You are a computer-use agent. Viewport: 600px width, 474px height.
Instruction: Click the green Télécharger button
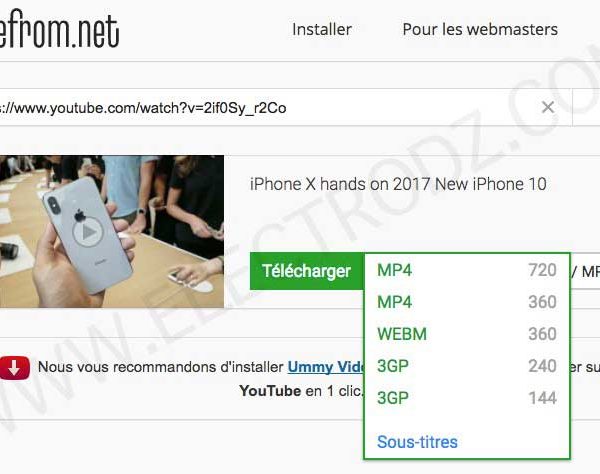307,271
